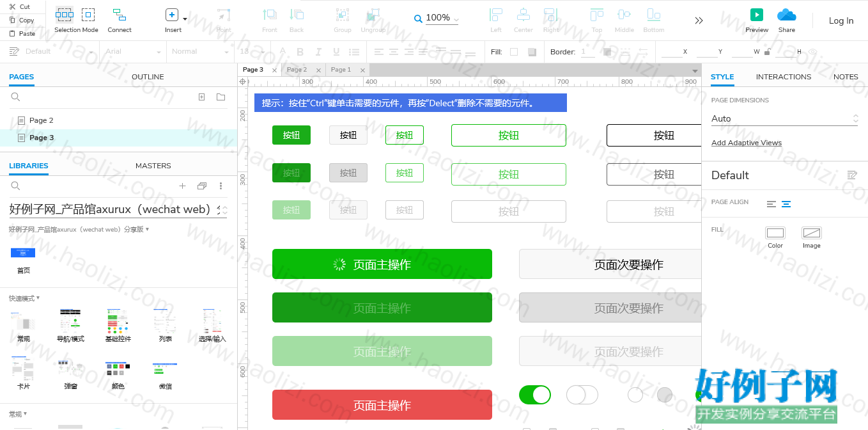Viewport: 868px width, 430px height.
Task: Toggle bulleted list formatting
Action: [354, 52]
